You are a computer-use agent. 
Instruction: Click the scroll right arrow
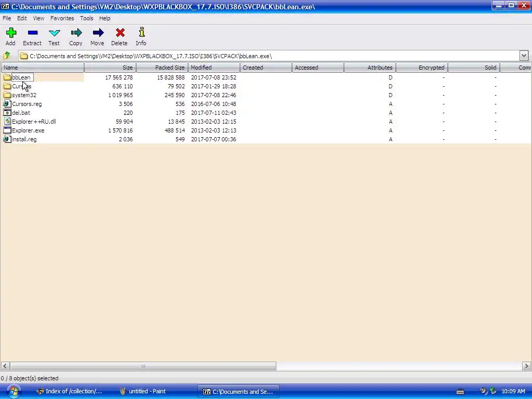527,366
